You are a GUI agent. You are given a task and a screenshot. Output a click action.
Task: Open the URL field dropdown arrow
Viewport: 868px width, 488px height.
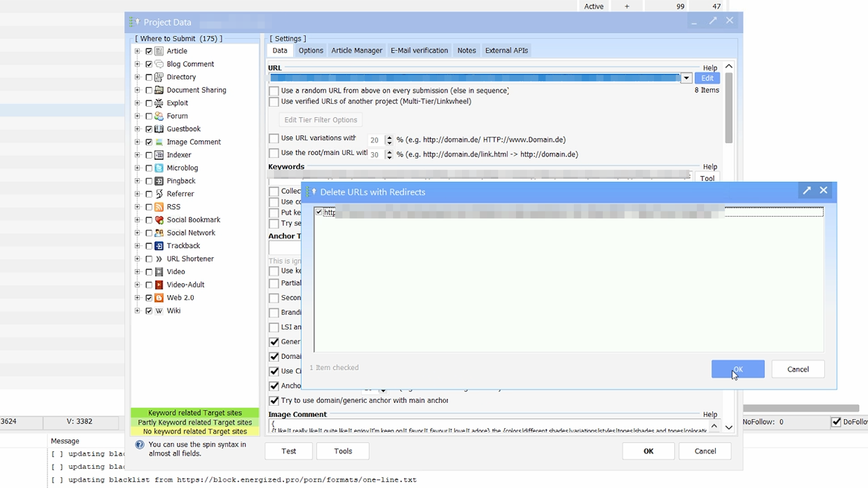(x=686, y=78)
